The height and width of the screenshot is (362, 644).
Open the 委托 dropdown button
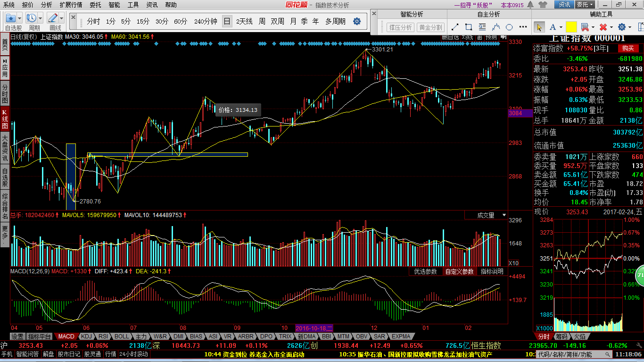[x=585, y=5]
